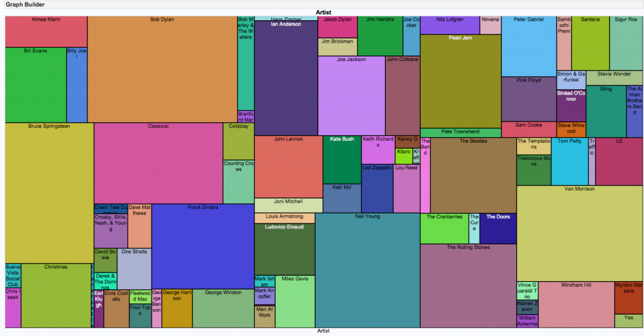
Task: Click the Miles Davis tile
Action: tap(295, 301)
